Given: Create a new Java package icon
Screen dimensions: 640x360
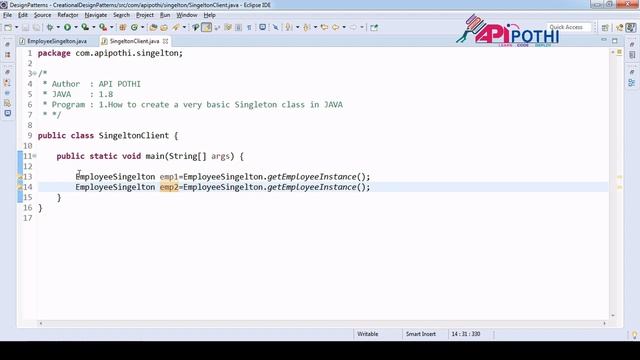Looking at the screenshot, I should point(122,27).
